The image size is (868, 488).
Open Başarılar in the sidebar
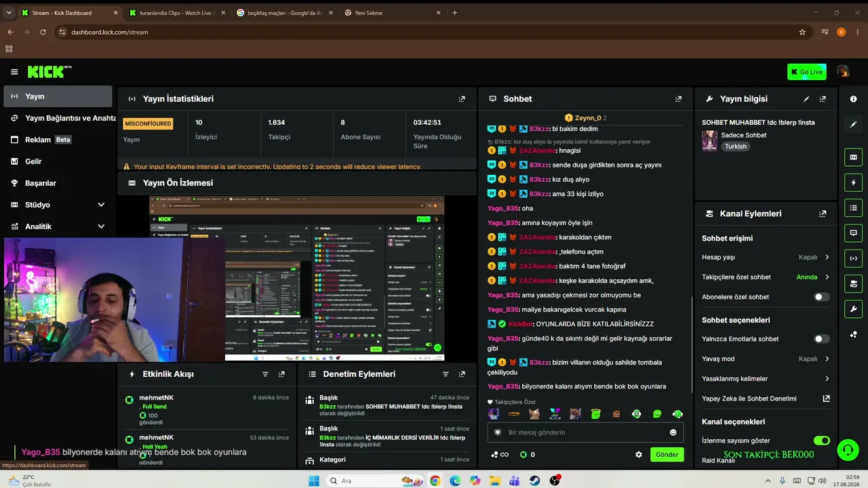(x=58, y=183)
